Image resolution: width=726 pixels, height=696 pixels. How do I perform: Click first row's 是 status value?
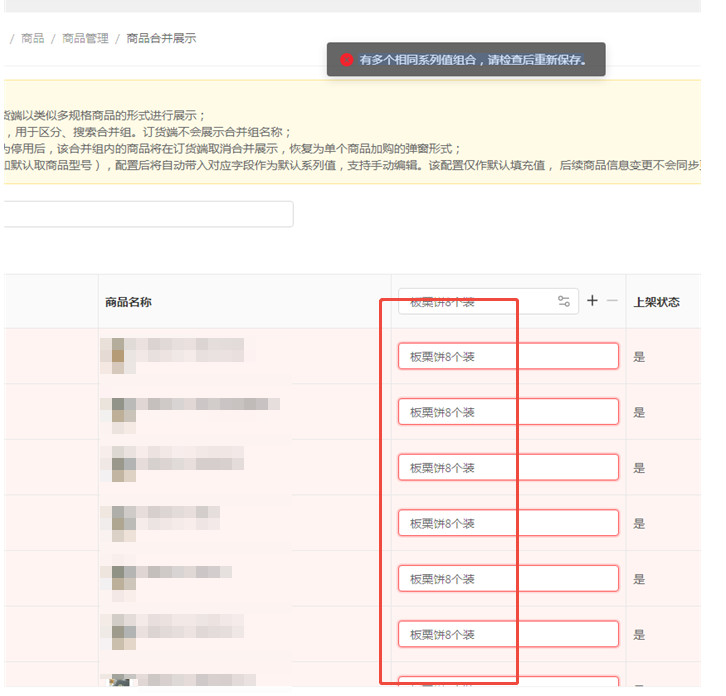tap(639, 357)
